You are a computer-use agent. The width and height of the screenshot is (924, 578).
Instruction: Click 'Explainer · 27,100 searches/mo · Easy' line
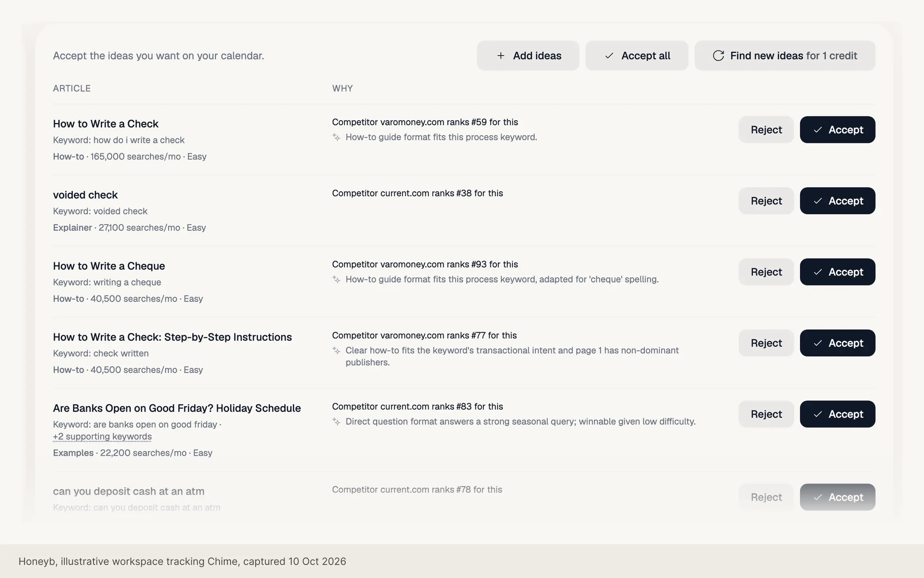pos(129,228)
